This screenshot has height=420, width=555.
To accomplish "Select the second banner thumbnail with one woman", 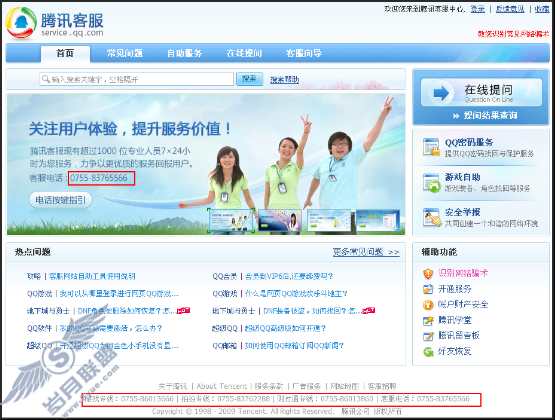I will (x=280, y=220).
